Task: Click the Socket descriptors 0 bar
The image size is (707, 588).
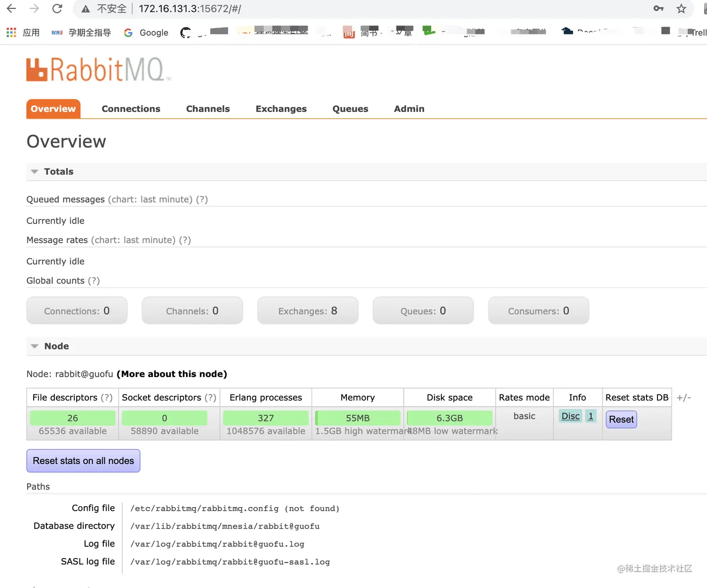Action: (x=165, y=418)
